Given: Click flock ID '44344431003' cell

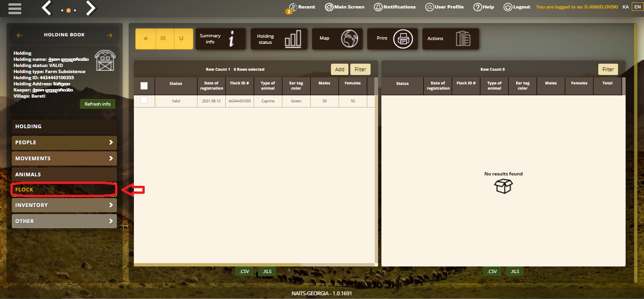Looking at the screenshot, I should pos(239,101).
